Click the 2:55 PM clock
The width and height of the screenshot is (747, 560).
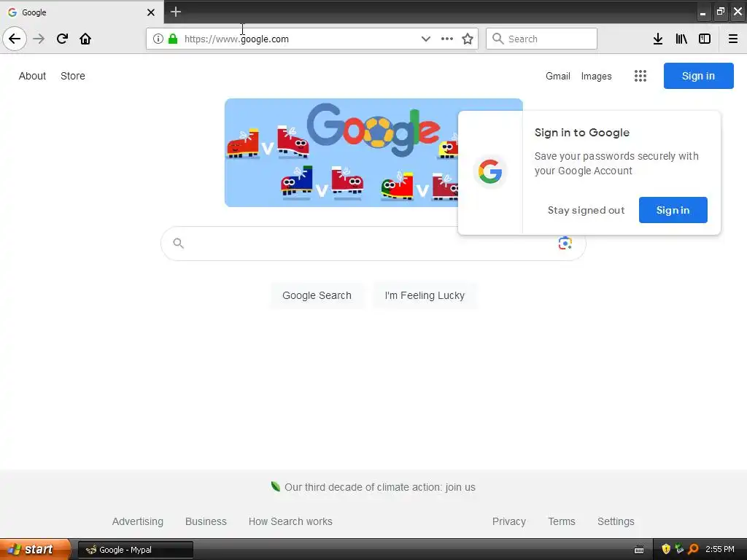[719, 550]
